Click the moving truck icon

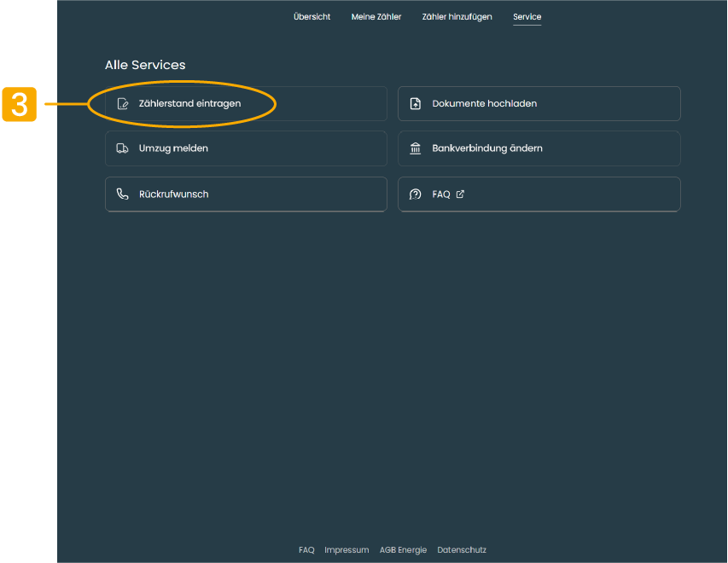(x=122, y=148)
